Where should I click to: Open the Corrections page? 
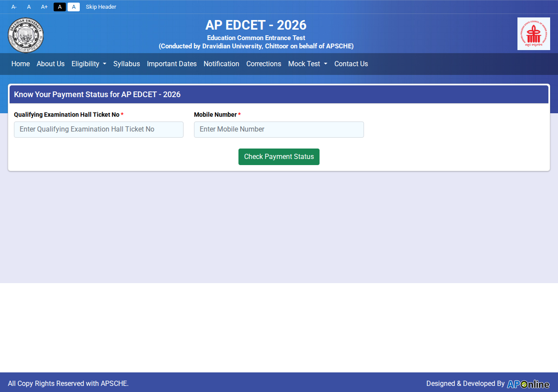(264, 64)
